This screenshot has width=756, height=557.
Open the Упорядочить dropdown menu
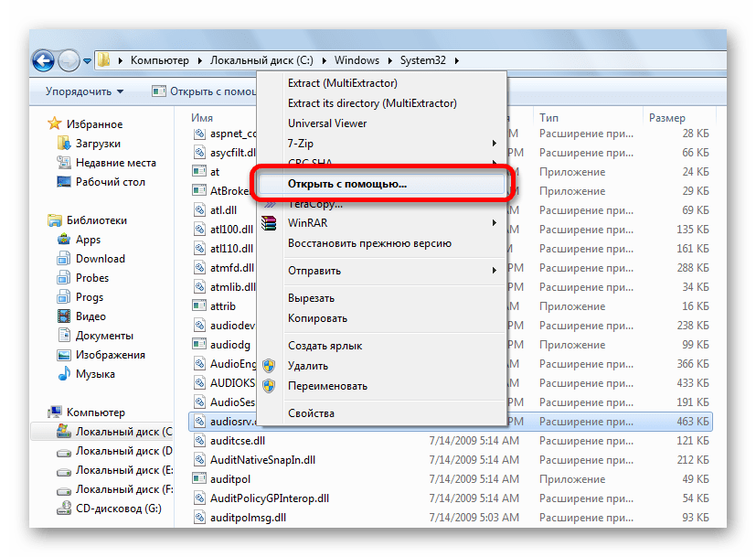(x=84, y=91)
